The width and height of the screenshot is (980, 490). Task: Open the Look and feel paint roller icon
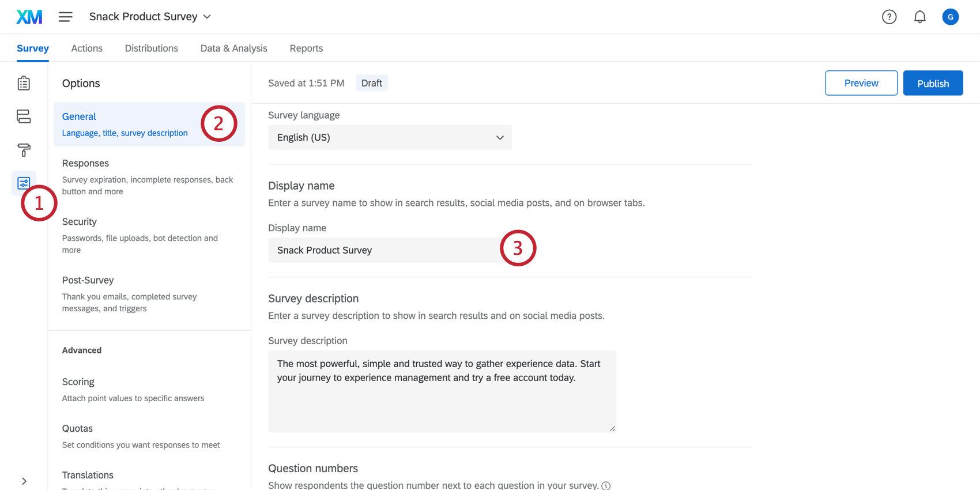click(24, 150)
